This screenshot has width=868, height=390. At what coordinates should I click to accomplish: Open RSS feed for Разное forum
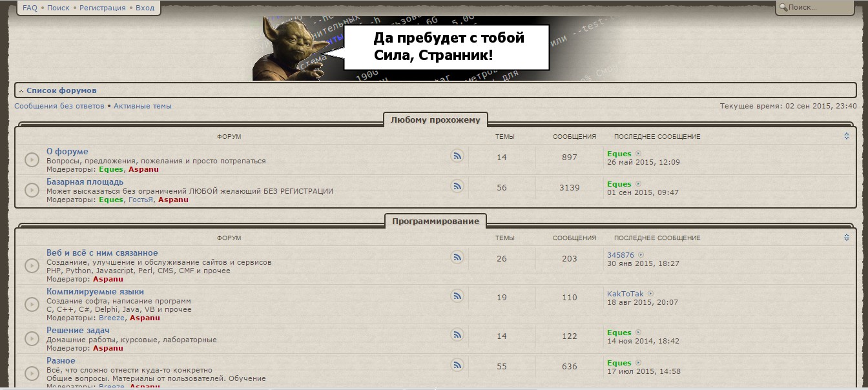click(457, 365)
